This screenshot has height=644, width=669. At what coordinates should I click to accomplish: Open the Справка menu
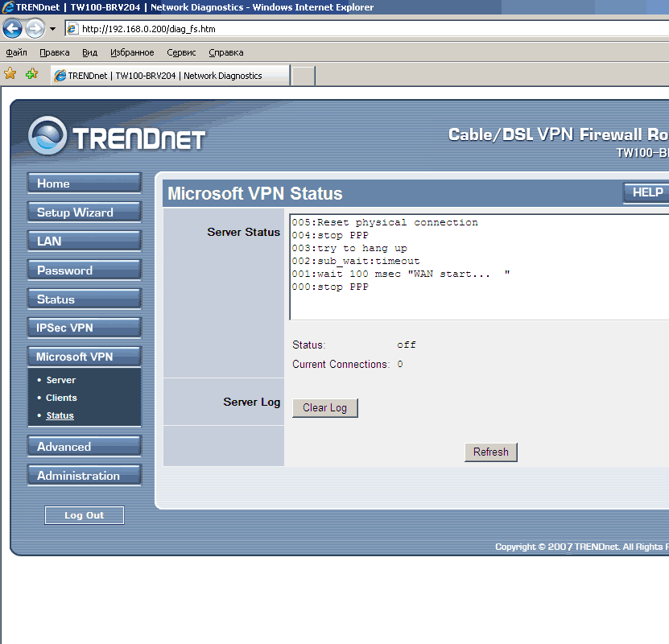(x=225, y=52)
